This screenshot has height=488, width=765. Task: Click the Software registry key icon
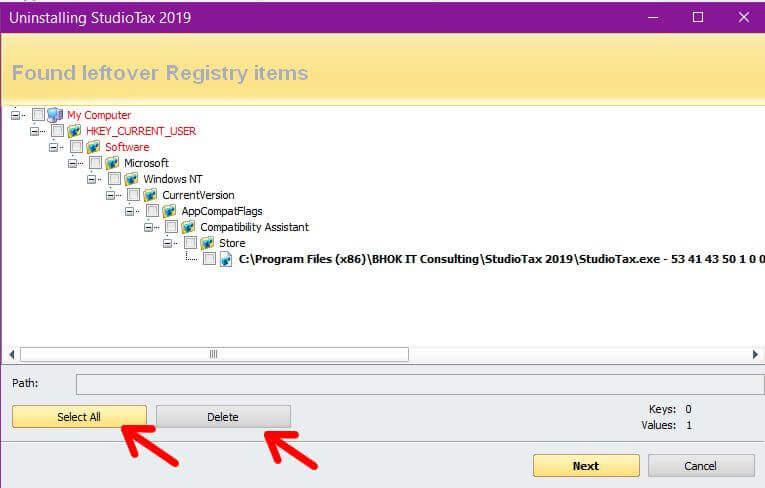click(93, 147)
